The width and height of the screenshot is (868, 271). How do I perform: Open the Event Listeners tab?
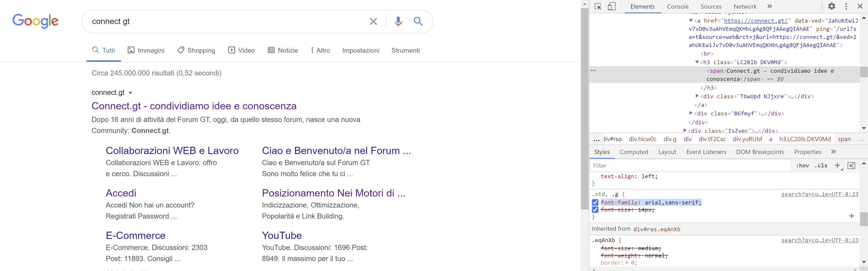tap(706, 152)
